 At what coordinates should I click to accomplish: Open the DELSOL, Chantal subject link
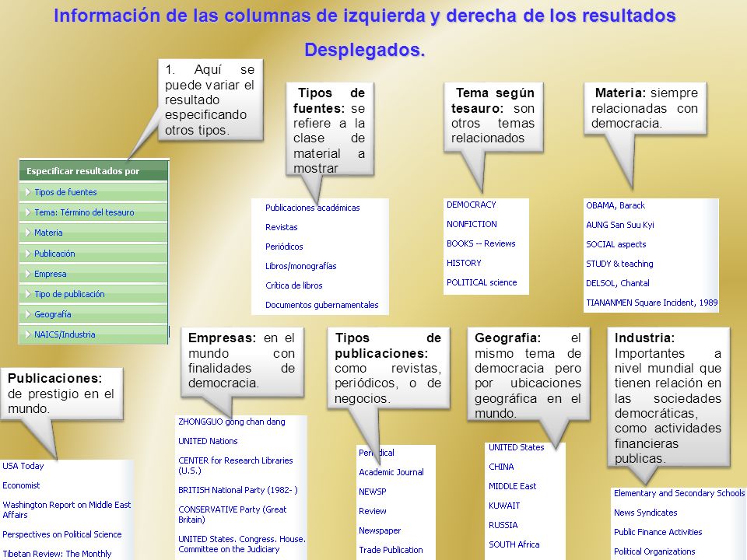coord(617,283)
